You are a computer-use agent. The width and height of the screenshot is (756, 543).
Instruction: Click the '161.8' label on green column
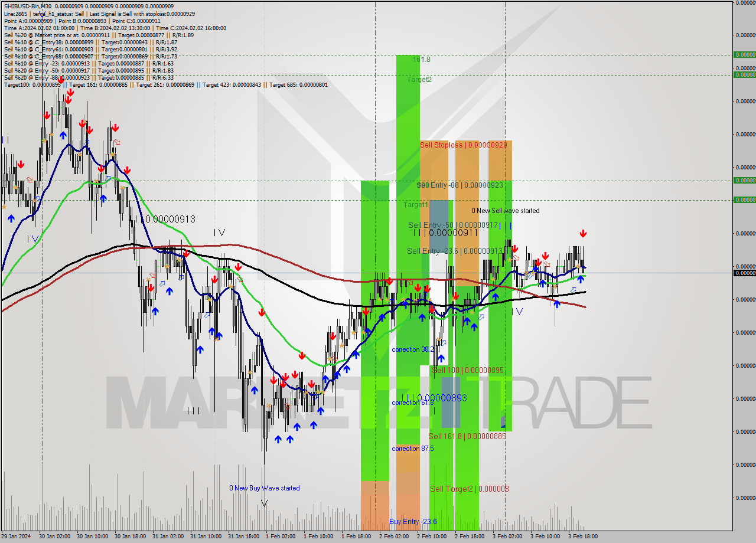click(x=422, y=60)
